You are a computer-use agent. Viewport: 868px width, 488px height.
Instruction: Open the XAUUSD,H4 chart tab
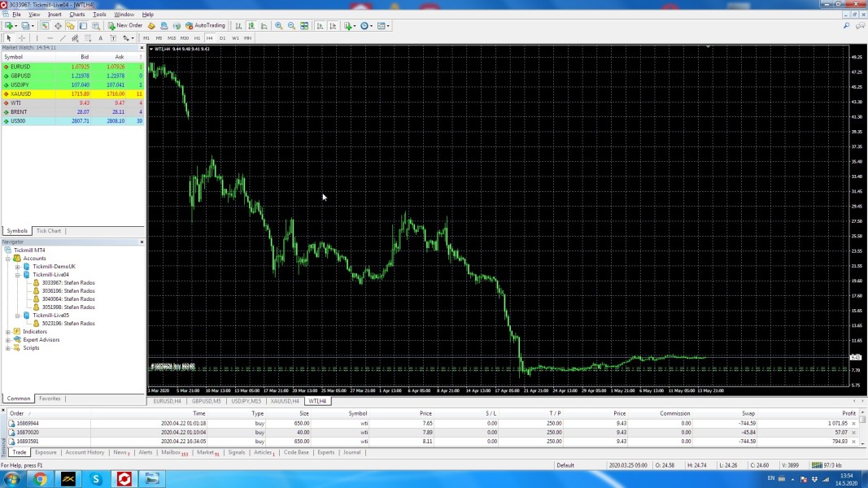point(285,401)
